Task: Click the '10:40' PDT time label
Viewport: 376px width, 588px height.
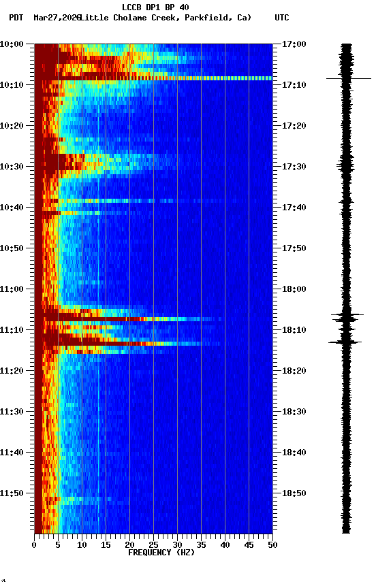Action: click(12, 208)
